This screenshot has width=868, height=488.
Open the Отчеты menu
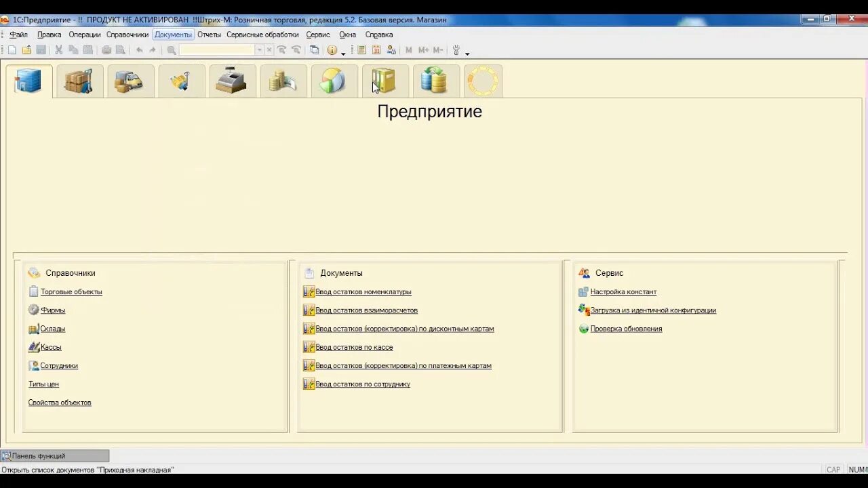210,35
